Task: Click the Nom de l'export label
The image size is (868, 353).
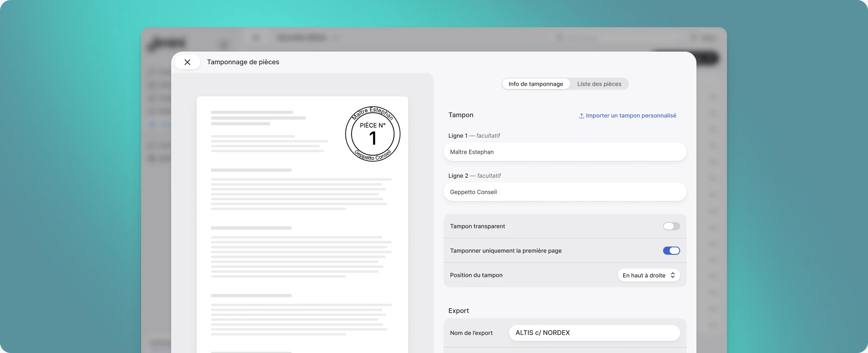Action: [471, 333]
